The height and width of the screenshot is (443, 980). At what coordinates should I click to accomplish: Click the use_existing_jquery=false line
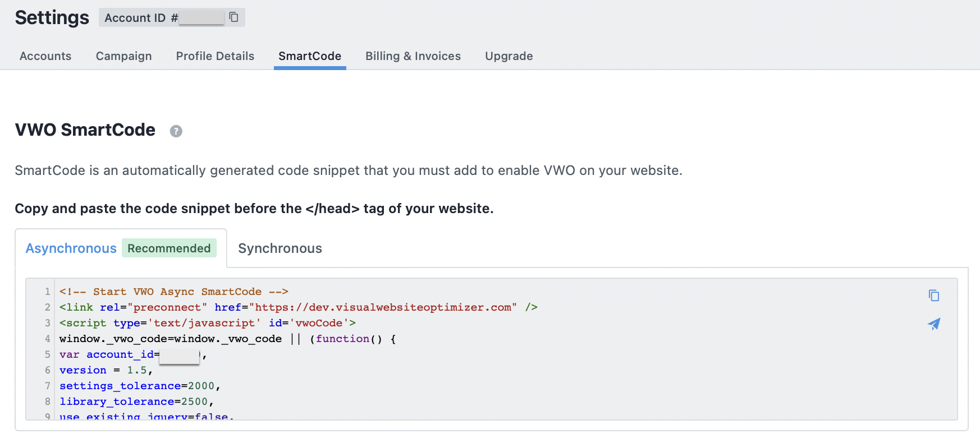tap(146, 416)
